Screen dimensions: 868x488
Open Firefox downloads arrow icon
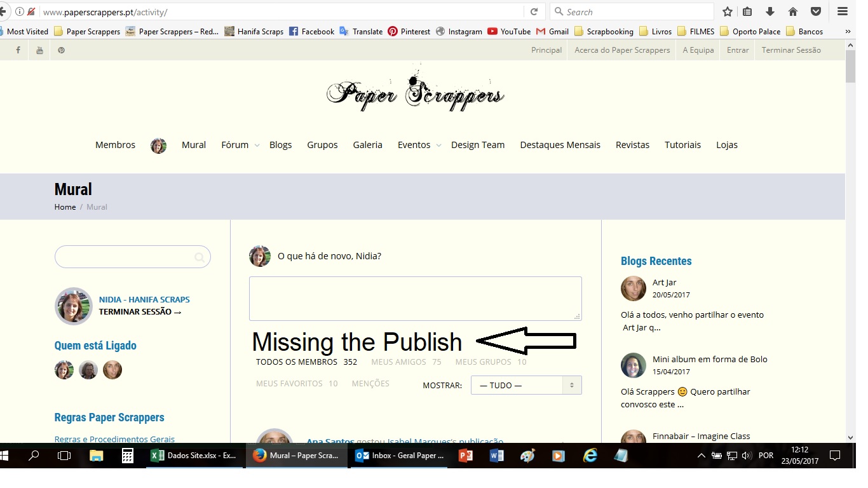[x=770, y=12]
